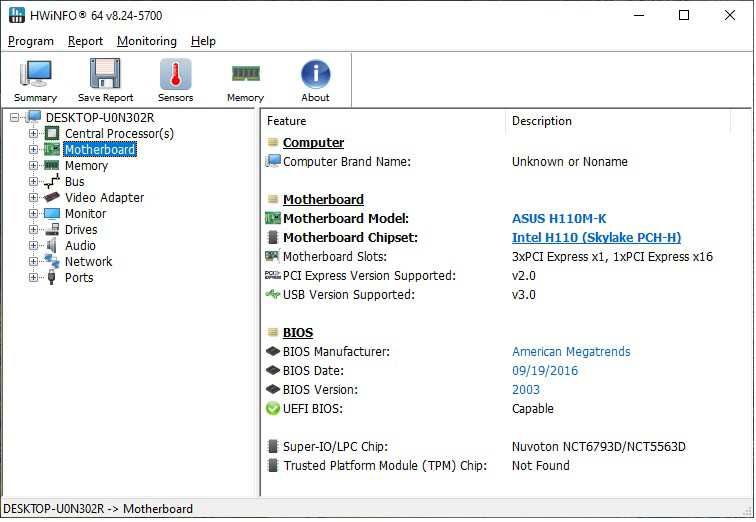Expand the Monitor tree node

click(x=33, y=214)
